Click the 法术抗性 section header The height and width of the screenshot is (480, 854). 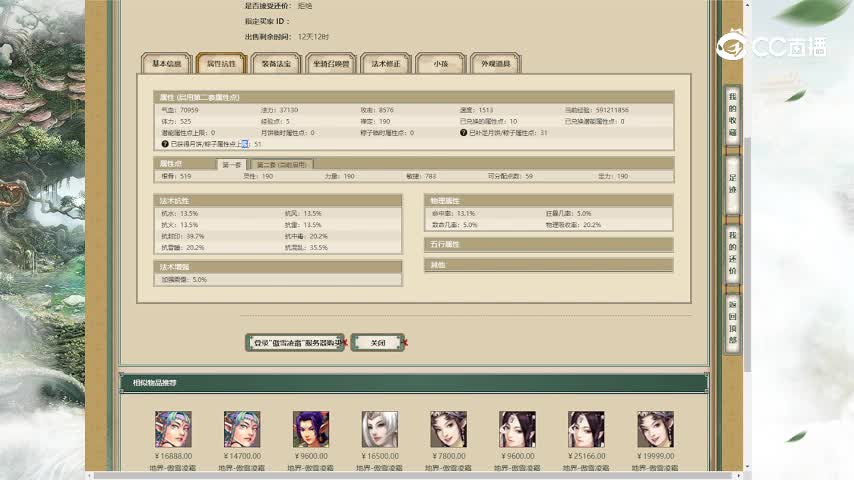pyautogui.click(x=278, y=200)
